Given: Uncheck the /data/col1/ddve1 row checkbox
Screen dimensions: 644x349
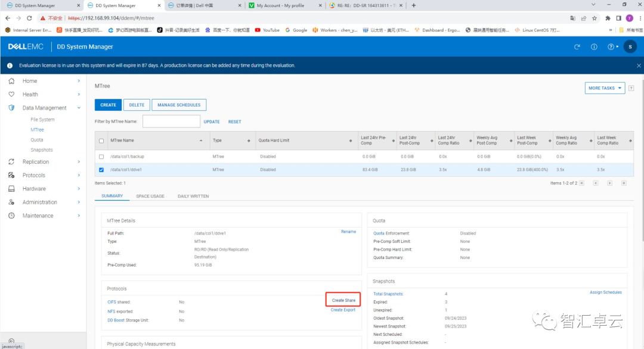Looking at the screenshot, I should pos(101,170).
